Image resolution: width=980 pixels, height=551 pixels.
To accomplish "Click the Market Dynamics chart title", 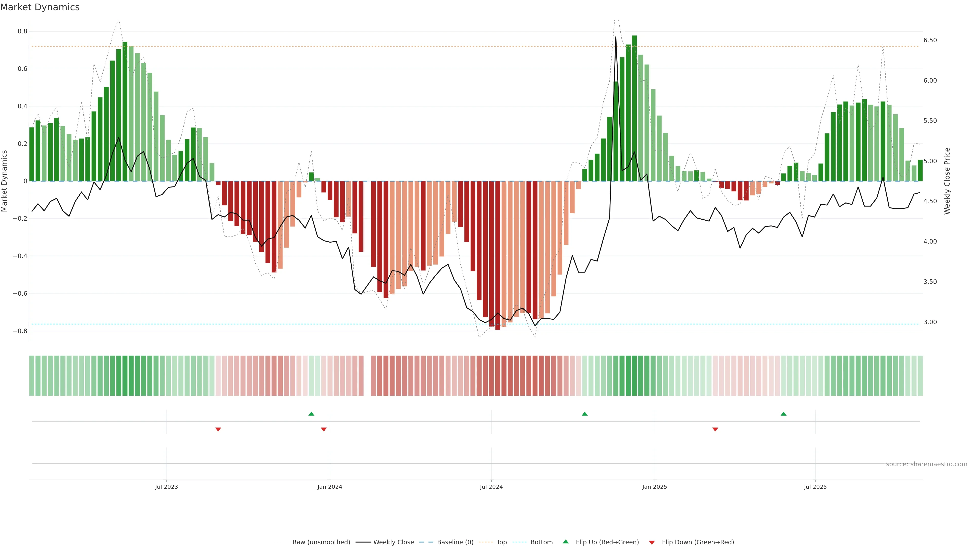I will [40, 7].
